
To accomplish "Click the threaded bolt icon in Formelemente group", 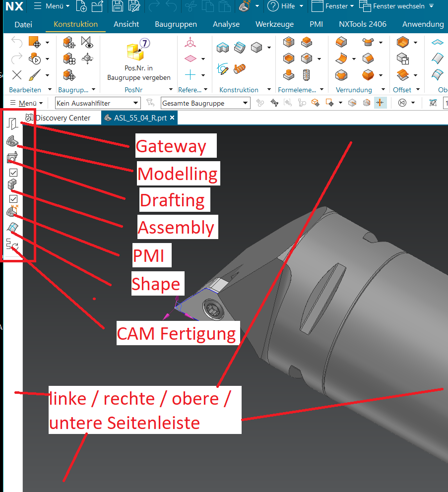I will coord(306,75).
